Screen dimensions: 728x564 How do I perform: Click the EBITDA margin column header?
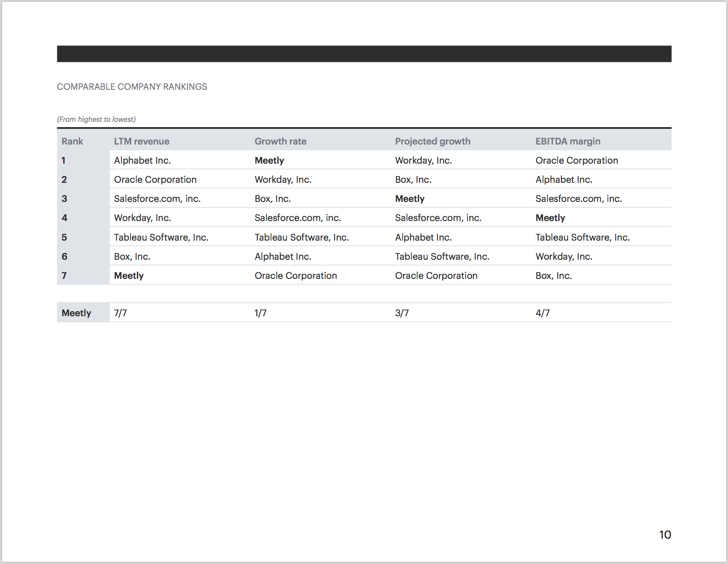[568, 141]
